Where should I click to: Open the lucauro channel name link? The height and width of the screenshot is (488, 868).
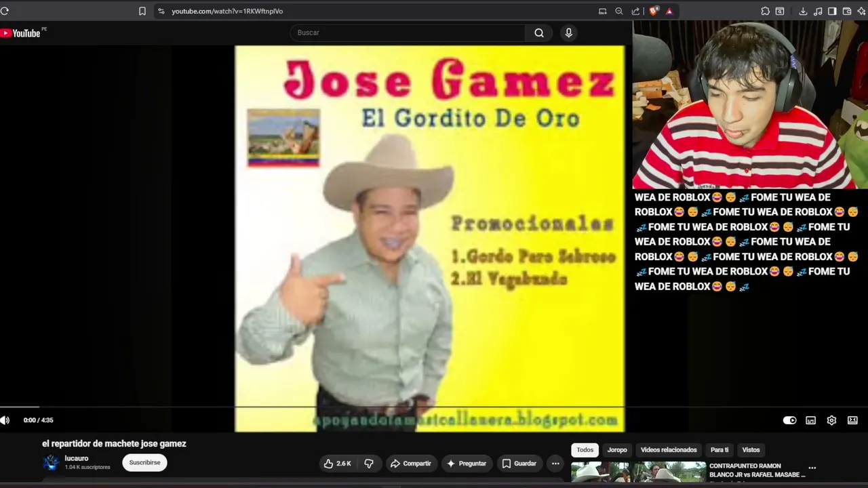click(77, 458)
